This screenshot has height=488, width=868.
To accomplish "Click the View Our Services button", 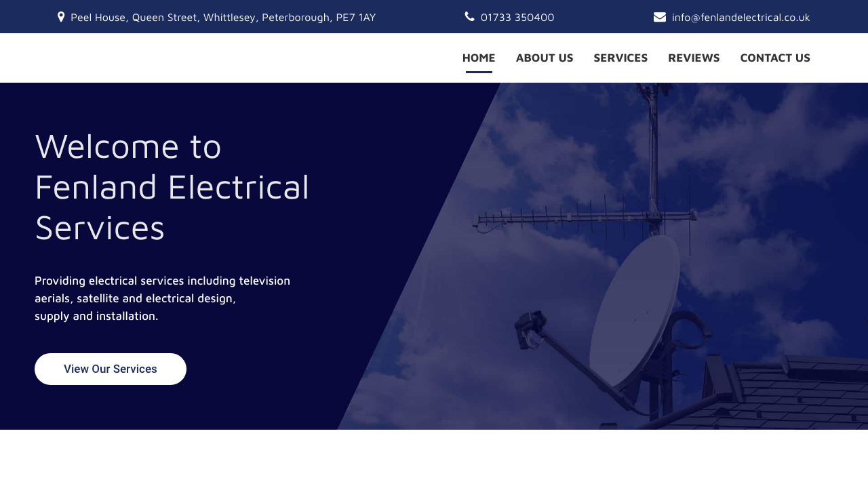I will point(111,369).
